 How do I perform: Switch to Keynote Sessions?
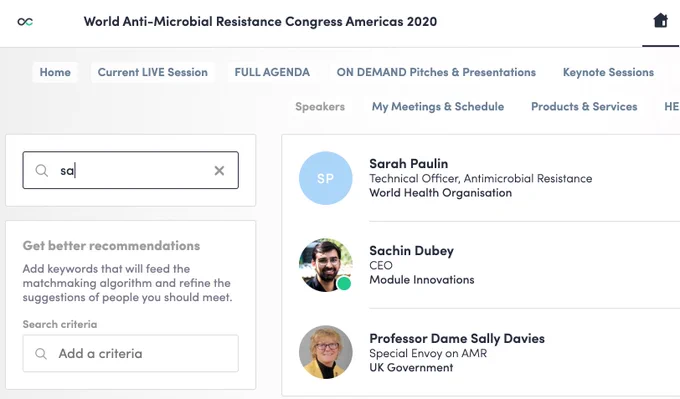608,72
